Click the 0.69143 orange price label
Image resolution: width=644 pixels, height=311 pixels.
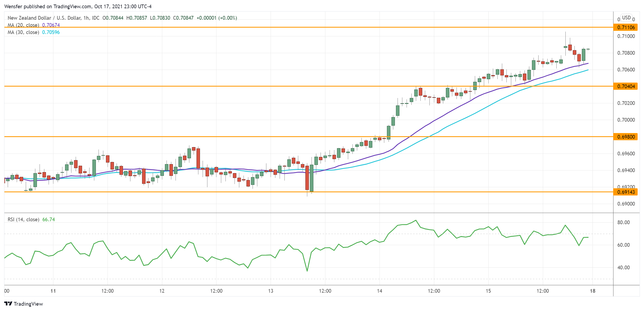click(625, 192)
